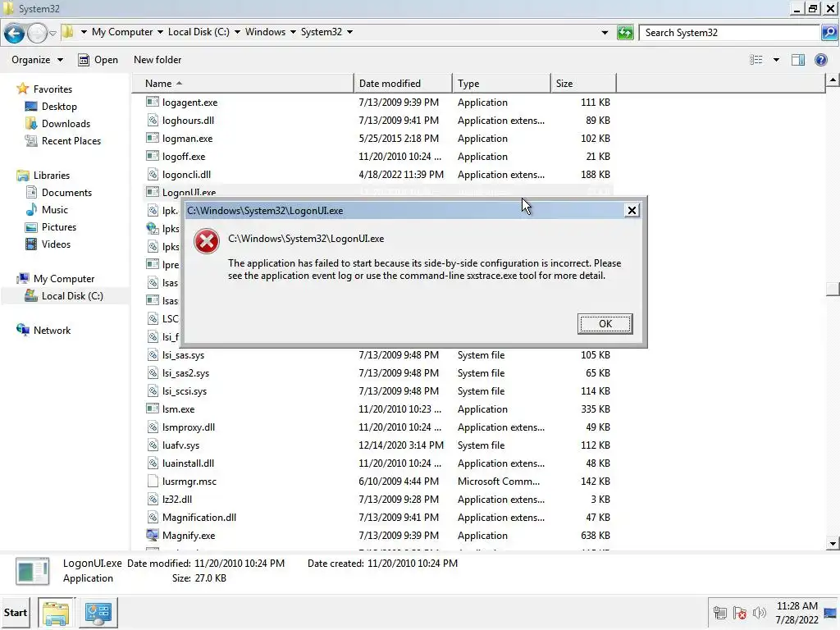Select file name lsmproxy.dll
840x630 pixels.
click(x=189, y=427)
